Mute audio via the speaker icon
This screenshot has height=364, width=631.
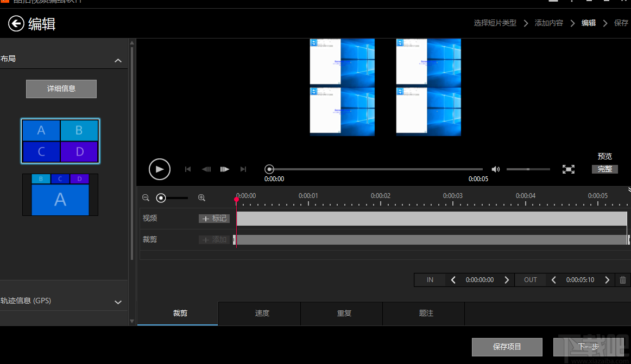tap(495, 169)
